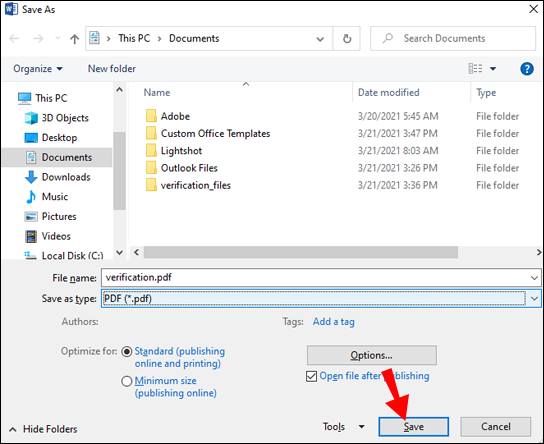Open the File name history dropdown arrow
This screenshot has height=444, width=544.
pos(534,278)
